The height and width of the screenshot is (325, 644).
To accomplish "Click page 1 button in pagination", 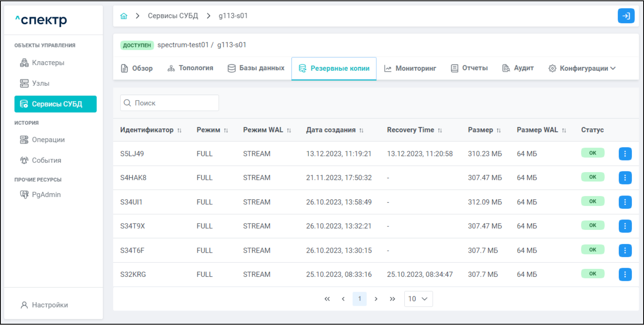I will pyautogui.click(x=359, y=299).
